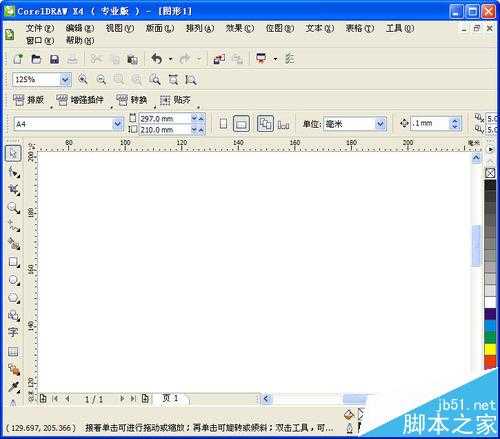Open the 效果 menu
This screenshot has height=439, width=500.
tap(239, 29)
